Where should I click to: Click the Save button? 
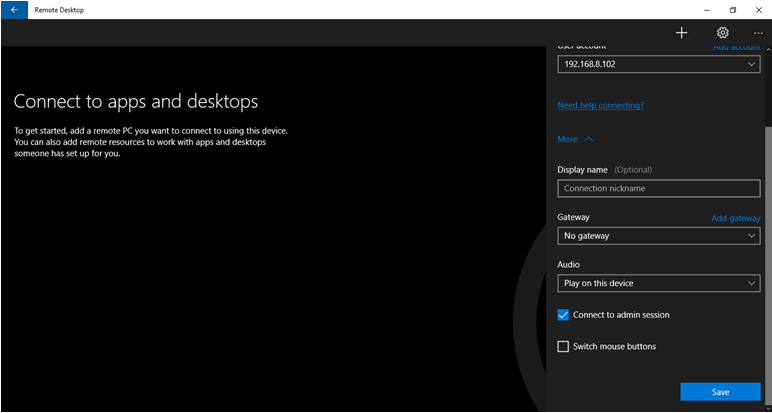(x=720, y=392)
